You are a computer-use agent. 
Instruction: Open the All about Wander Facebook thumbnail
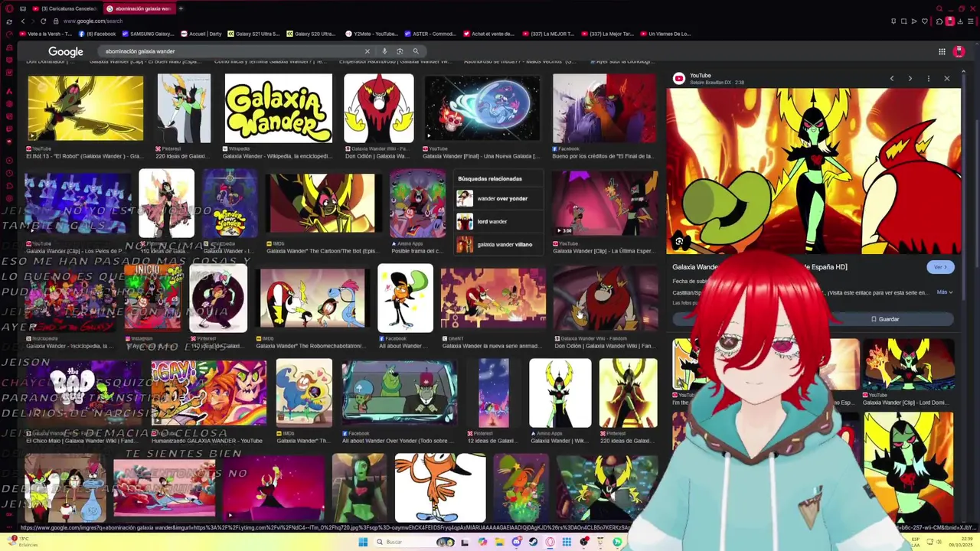[405, 298]
